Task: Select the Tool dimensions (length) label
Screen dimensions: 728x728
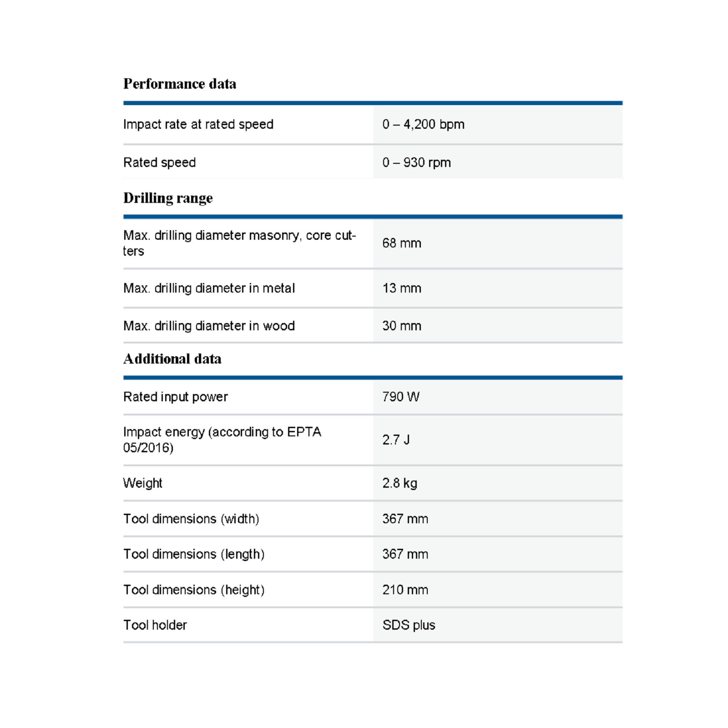Action: [x=194, y=554]
